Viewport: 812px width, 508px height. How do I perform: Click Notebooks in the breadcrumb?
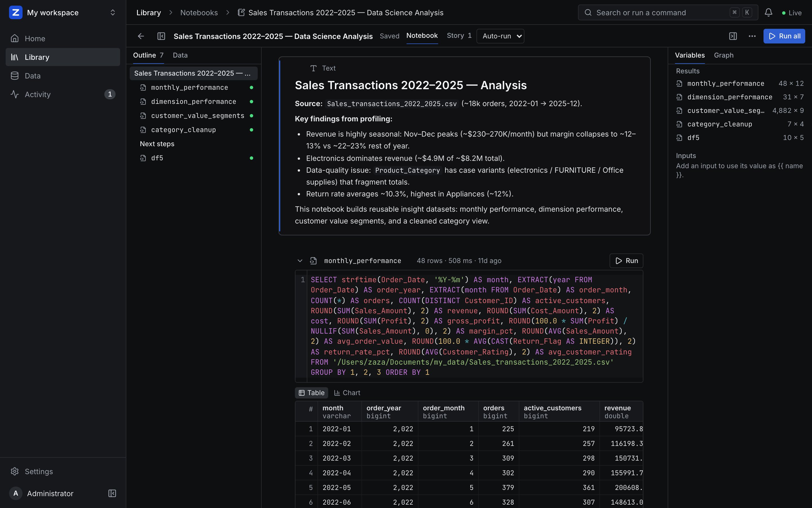(199, 12)
